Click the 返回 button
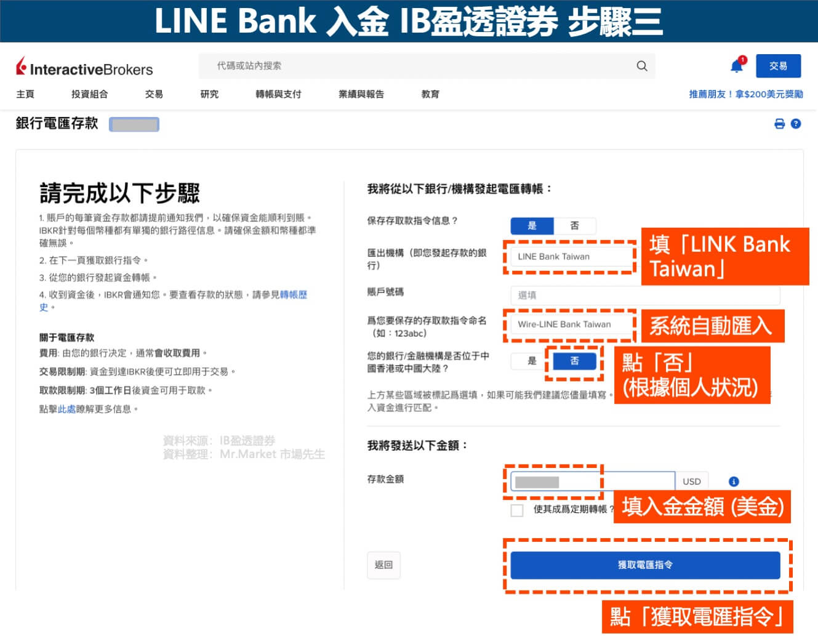Viewport: 818px width, 644px height. tap(383, 565)
